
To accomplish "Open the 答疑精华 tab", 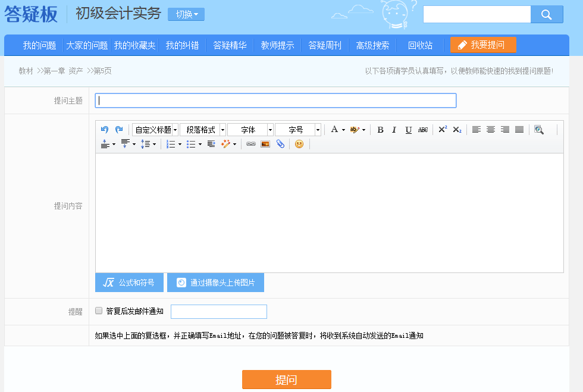I will [230, 45].
